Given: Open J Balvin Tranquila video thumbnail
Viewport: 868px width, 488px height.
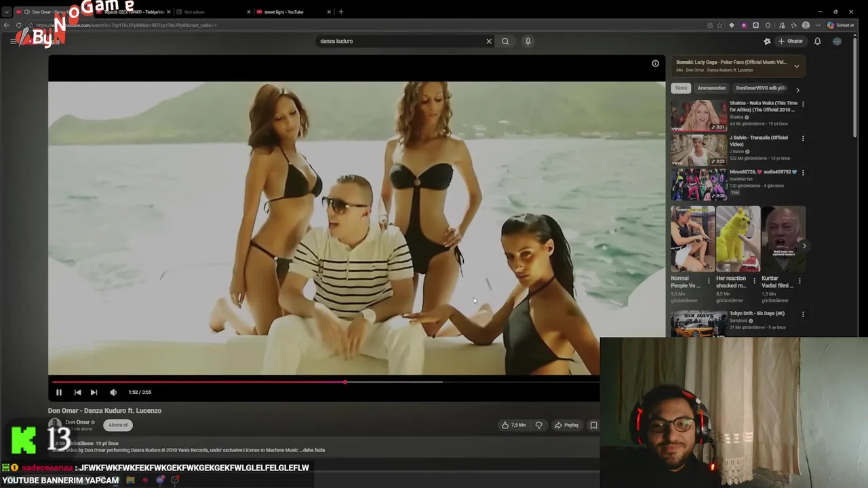Looking at the screenshot, I should [x=698, y=150].
